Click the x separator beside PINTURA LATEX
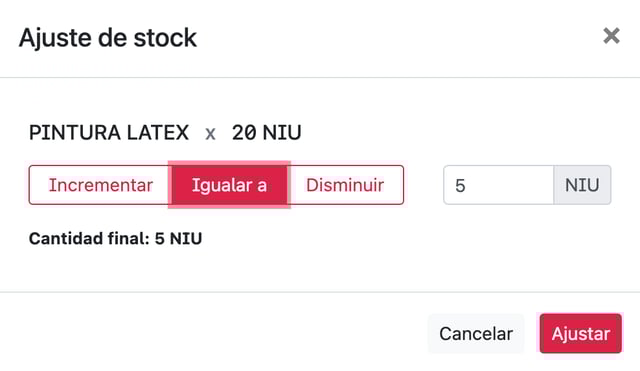Screen dimensions: 640x371 point(210,134)
